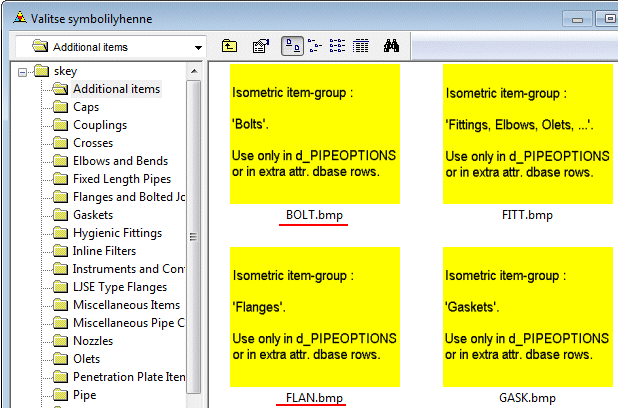Screen dimensions: 618x408
Task: Select the Nozzles folder icon
Action: (60, 341)
